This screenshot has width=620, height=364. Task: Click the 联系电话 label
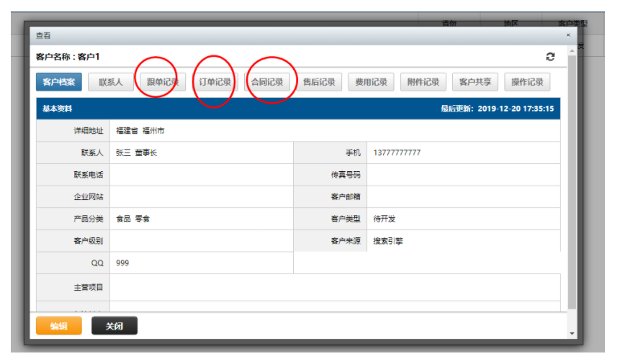(89, 174)
